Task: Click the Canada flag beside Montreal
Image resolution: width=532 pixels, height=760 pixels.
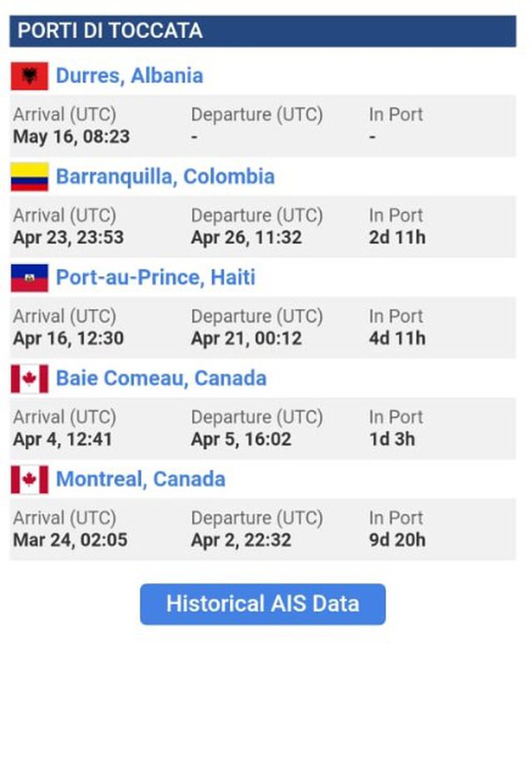Action: (x=29, y=480)
